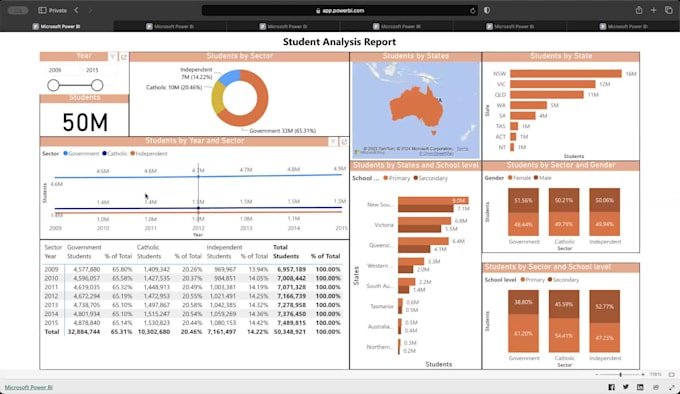The image size is (680, 394).
Task: Go forward with the browser forward arrow
Action: [x=90, y=10]
